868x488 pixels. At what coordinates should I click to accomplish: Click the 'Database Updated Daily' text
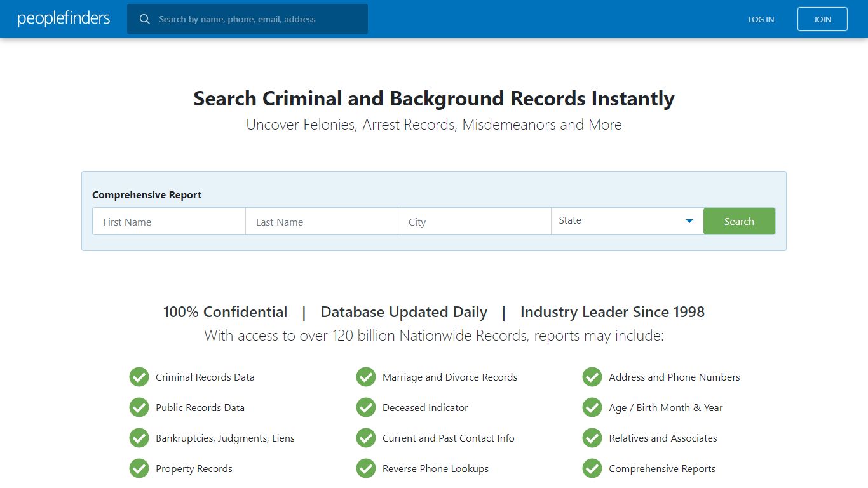point(404,312)
